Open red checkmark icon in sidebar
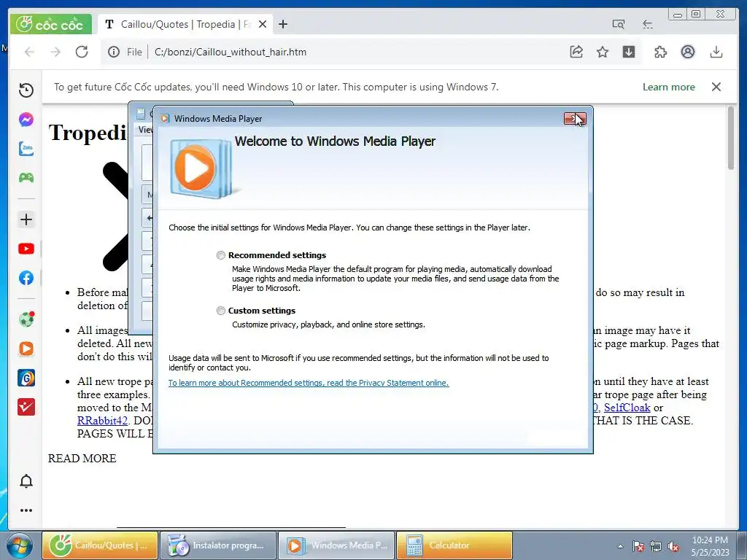 coord(26,407)
